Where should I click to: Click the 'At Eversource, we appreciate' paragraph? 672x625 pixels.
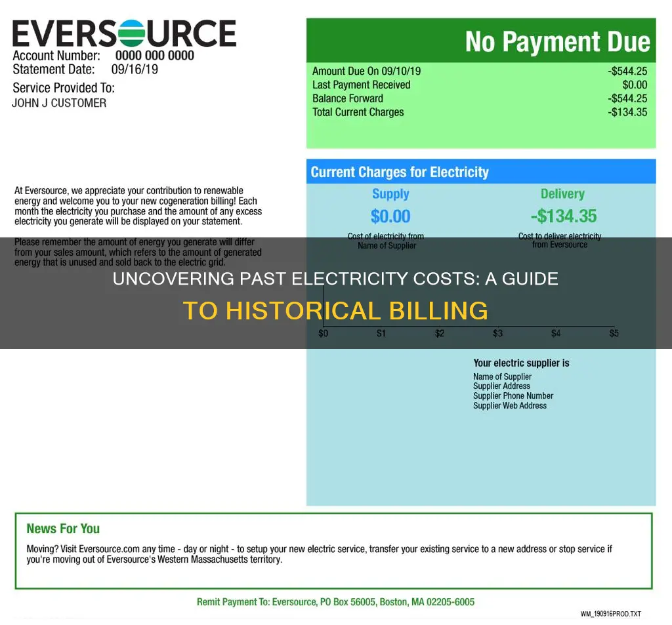pos(138,206)
